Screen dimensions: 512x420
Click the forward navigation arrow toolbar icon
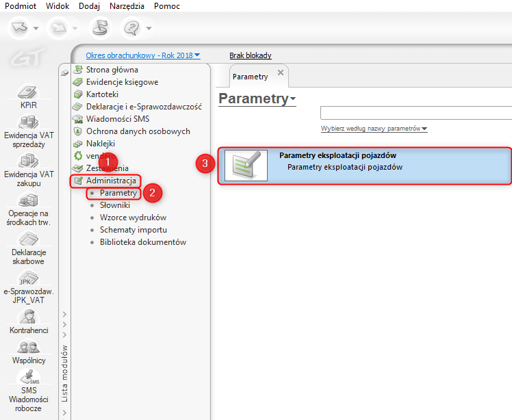point(59,28)
